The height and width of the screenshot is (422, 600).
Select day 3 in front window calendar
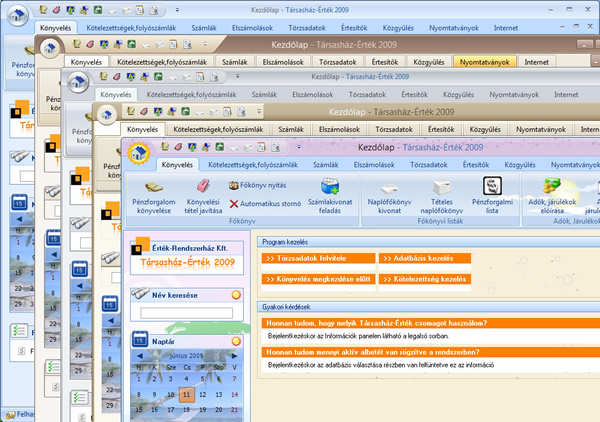(170, 379)
